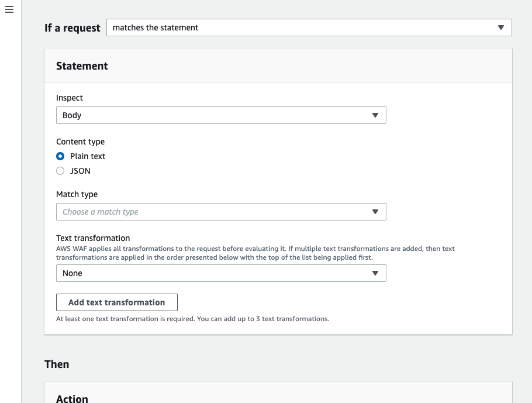Open the Inspect dropdown showing Body
This screenshot has width=532, height=403.
click(221, 115)
